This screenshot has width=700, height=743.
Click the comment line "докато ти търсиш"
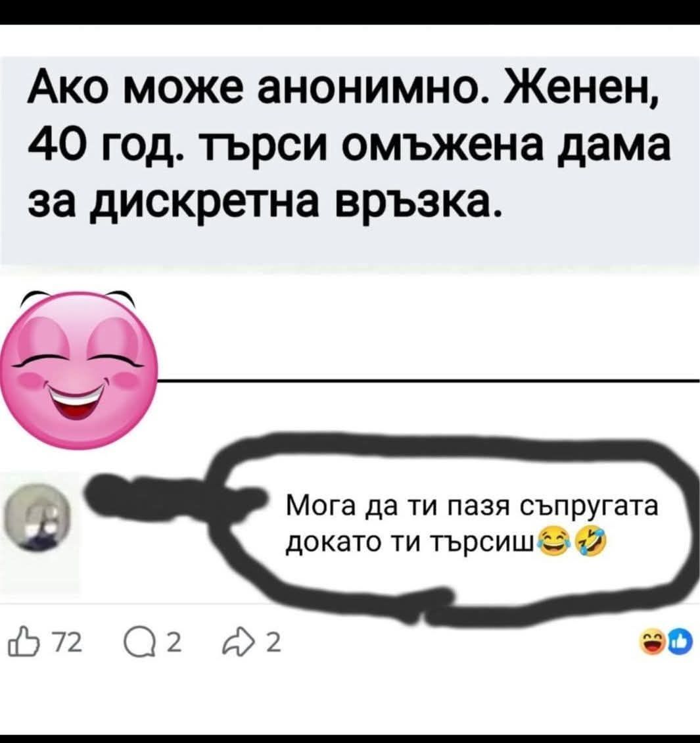pyautogui.click(x=412, y=540)
